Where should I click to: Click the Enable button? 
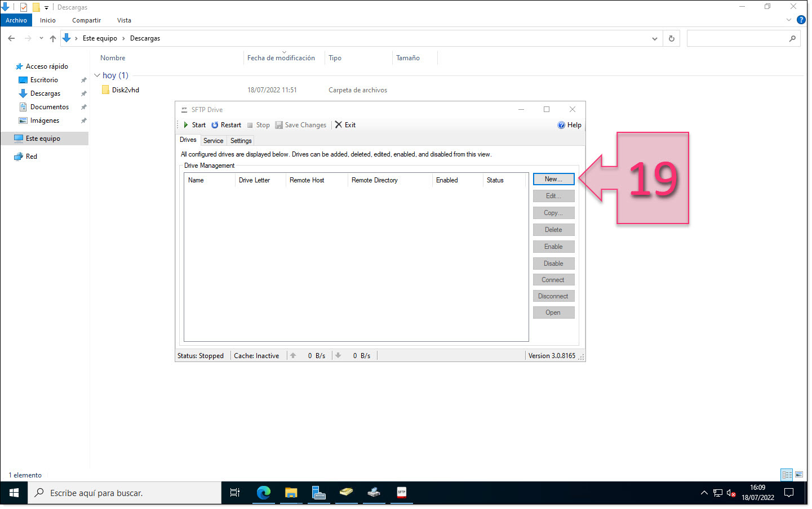click(x=553, y=247)
